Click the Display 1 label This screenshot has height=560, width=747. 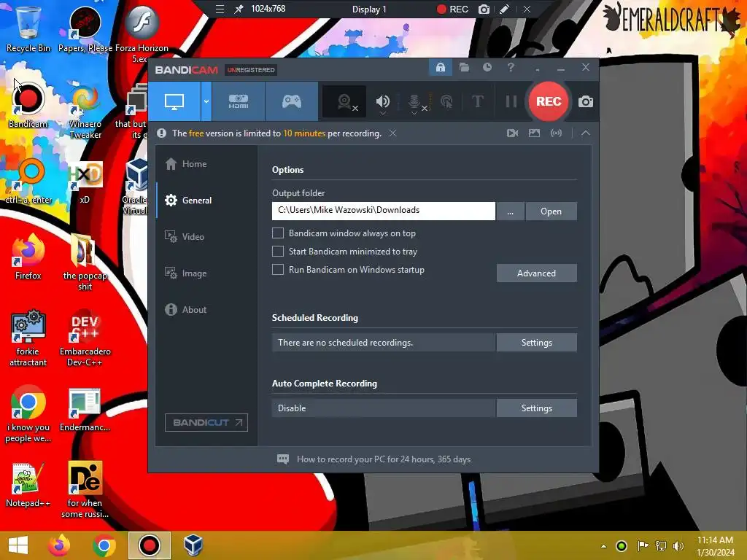pyautogui.click(x=369, y=9)
